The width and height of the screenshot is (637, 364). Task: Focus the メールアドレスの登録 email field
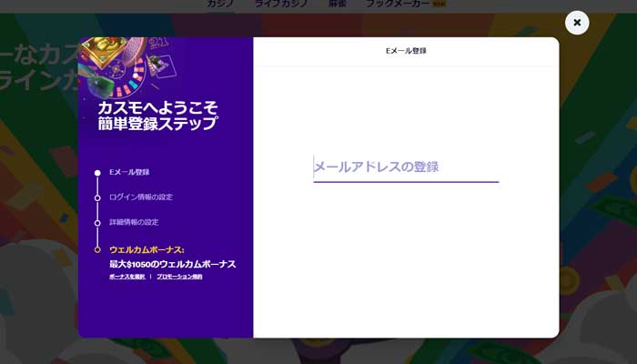(x=406, y=167)
